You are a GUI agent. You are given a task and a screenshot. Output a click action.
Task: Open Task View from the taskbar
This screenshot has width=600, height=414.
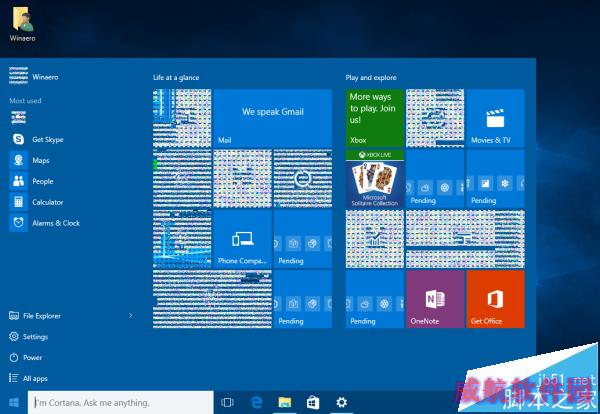pyautogui.click(x=227, y=403)
